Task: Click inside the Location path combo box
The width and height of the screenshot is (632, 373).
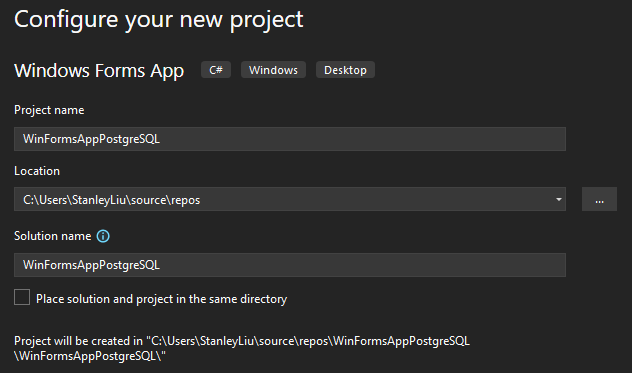Action: tap(290, 199)
